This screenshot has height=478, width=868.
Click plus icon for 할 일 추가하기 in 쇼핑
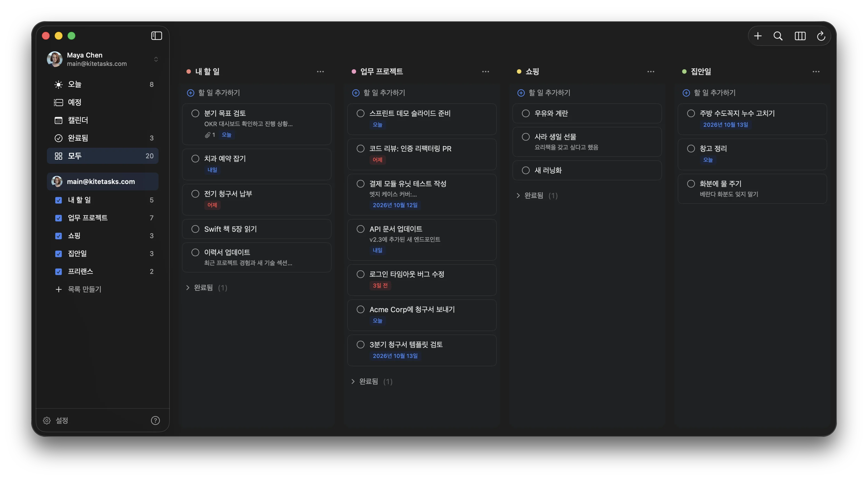[521, 93]
